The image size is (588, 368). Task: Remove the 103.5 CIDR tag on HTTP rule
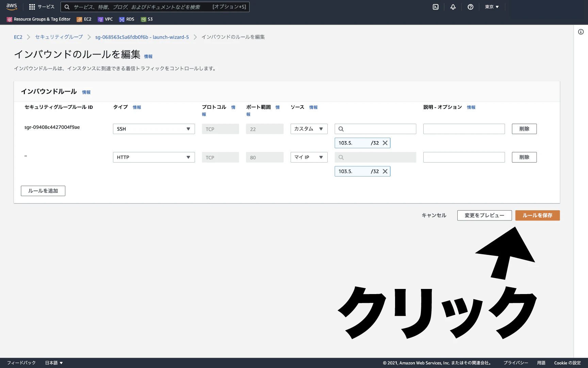tap(385, 171)
